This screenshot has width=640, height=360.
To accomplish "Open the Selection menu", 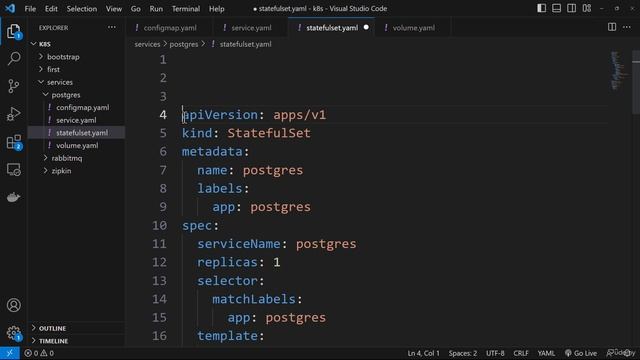I will click(x=82, y=9).
